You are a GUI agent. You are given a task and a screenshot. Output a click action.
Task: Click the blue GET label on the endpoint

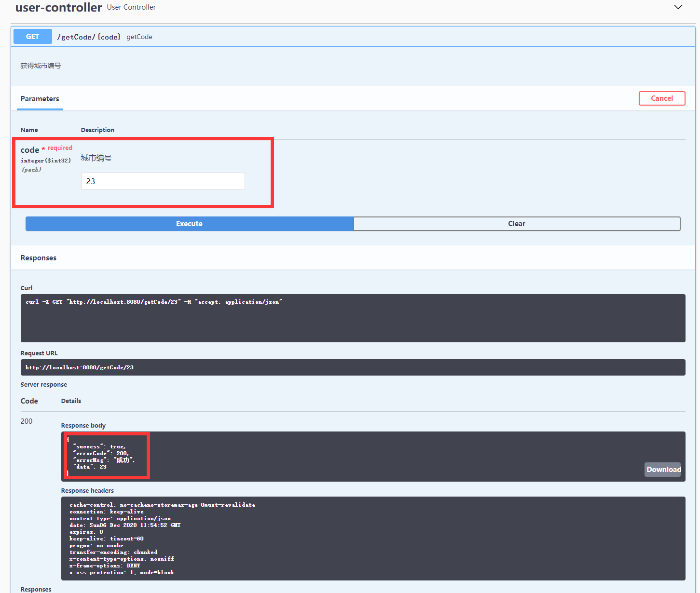(32, 36)
